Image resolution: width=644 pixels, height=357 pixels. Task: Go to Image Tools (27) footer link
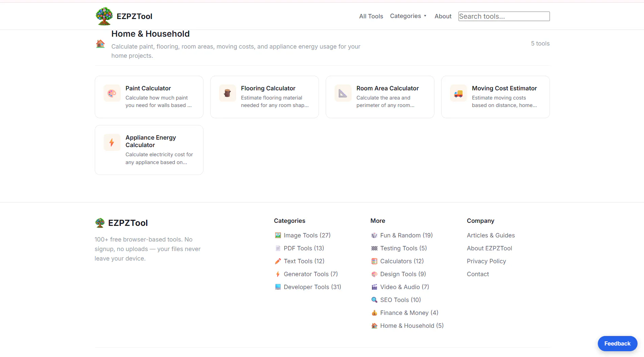click(x=307, y=235)
